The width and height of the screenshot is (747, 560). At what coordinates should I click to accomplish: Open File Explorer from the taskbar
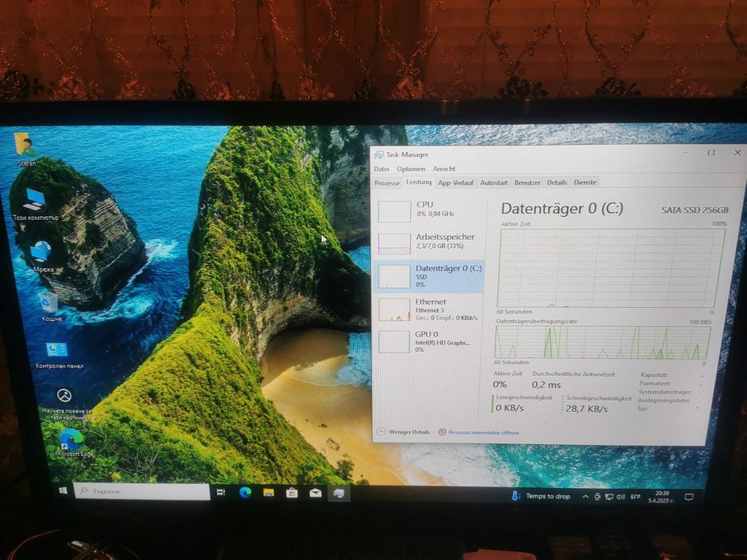[x=269, y=492]
